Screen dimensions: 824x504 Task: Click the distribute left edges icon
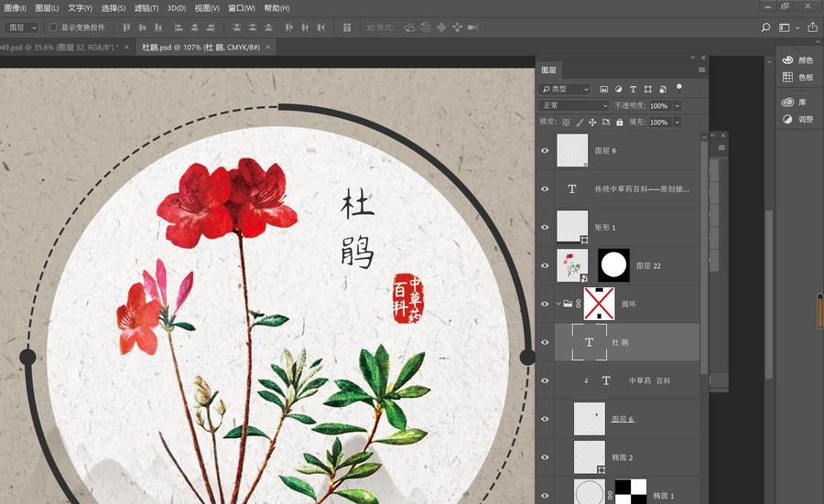click(289, 27)
